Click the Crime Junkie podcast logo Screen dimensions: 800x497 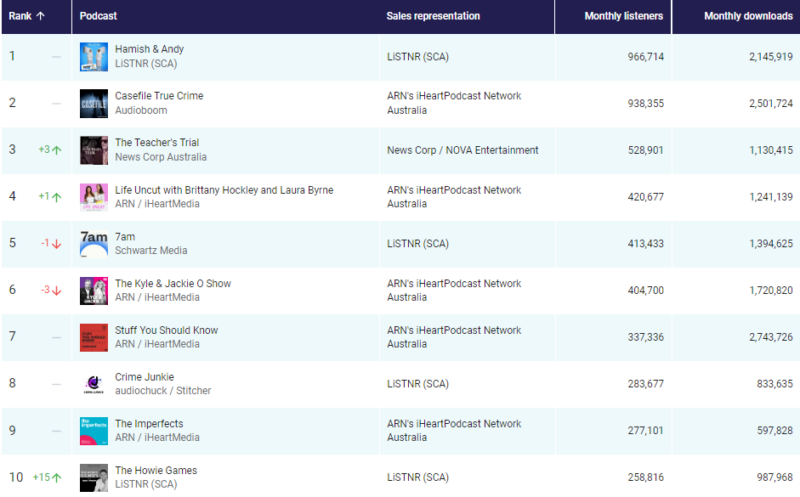point(94,384)
